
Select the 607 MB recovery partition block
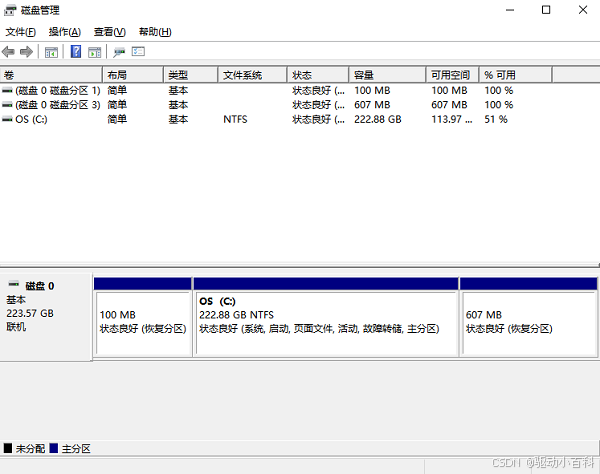coord(528,318)
